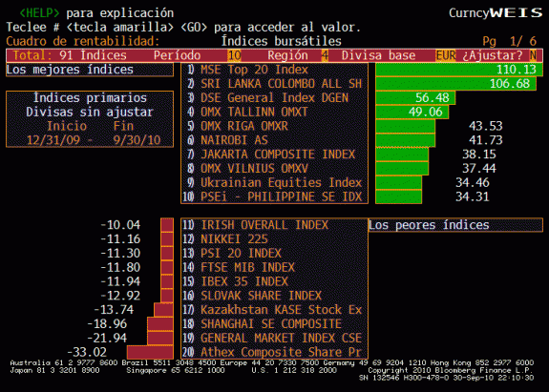Screen dimensions: 549x392
Task: Select DSE General Index DGEN row
Action: [275, 97]
